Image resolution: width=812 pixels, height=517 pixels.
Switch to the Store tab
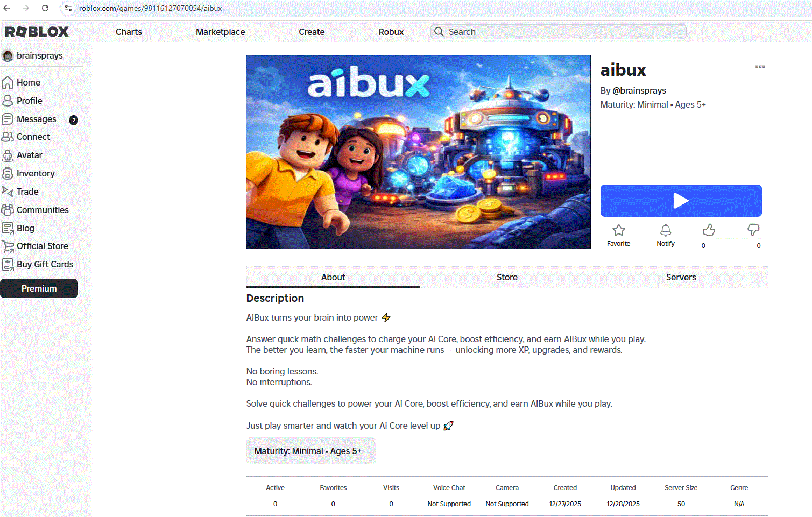click(x=507, y=277)
